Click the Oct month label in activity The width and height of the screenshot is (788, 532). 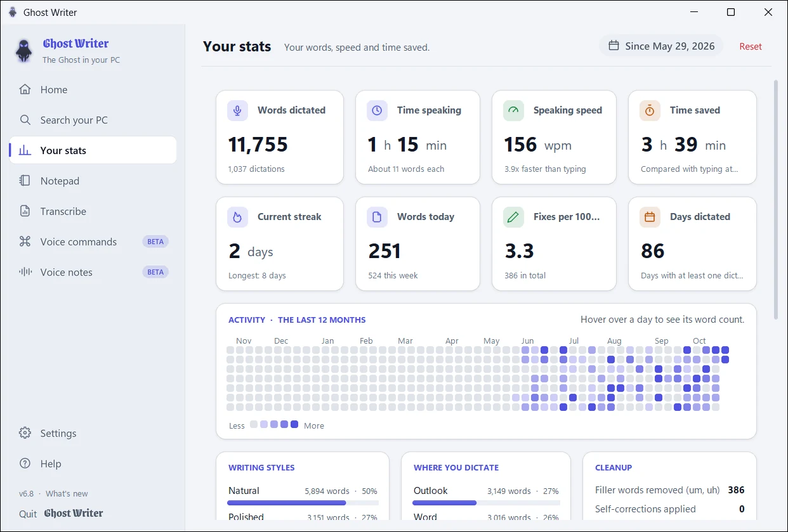point(699,341)
